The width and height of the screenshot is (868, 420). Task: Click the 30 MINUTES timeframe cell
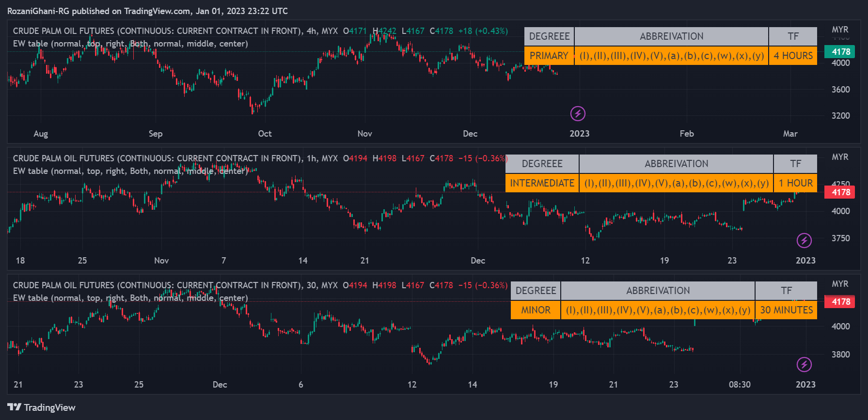[786, 310]
